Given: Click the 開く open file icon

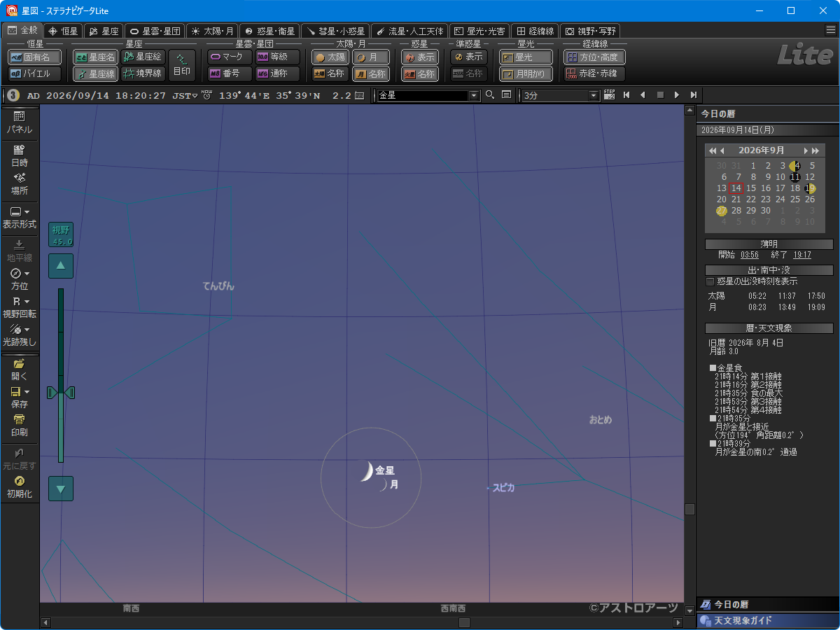Looking at the screenshot, I should (x=20, y=369).
